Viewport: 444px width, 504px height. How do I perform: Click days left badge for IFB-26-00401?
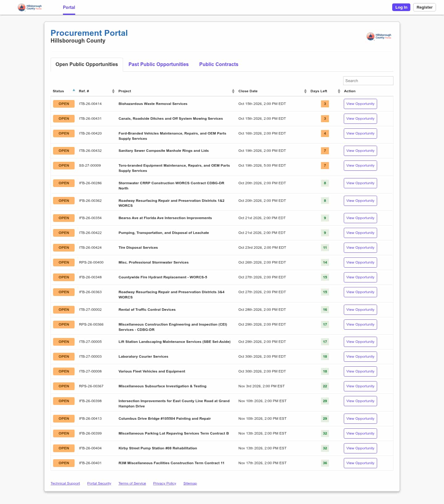(325, 463)
